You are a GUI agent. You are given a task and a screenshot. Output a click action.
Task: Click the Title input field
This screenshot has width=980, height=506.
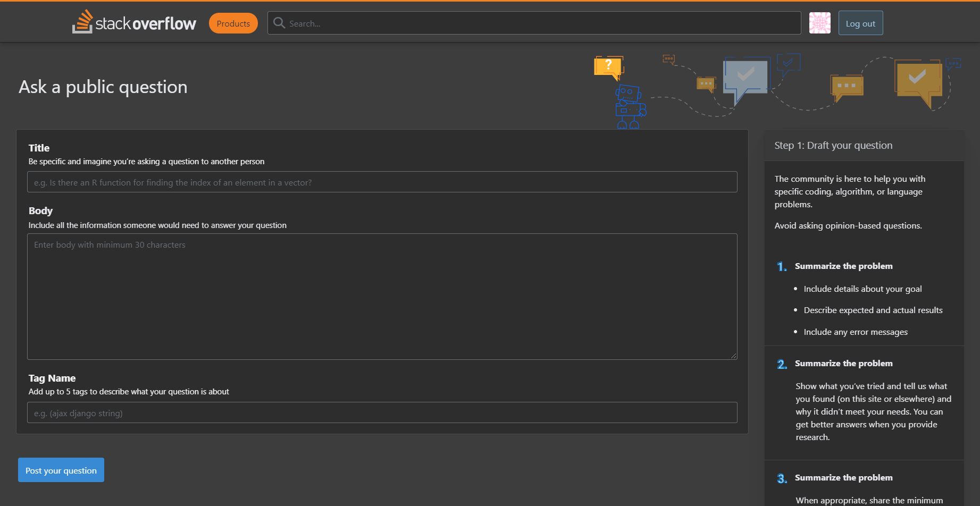(x=382, y=182)
